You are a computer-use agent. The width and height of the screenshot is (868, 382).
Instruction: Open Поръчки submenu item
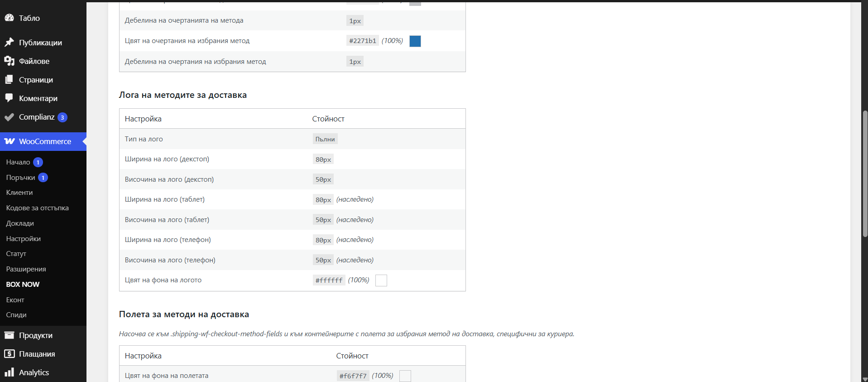[x=20, y=177]
